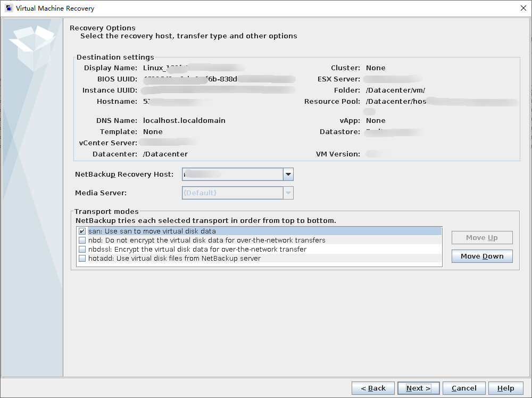The image size is (532, 398).
Task: Enable the nbd transport mode checkbox
Action: point(82,241)
